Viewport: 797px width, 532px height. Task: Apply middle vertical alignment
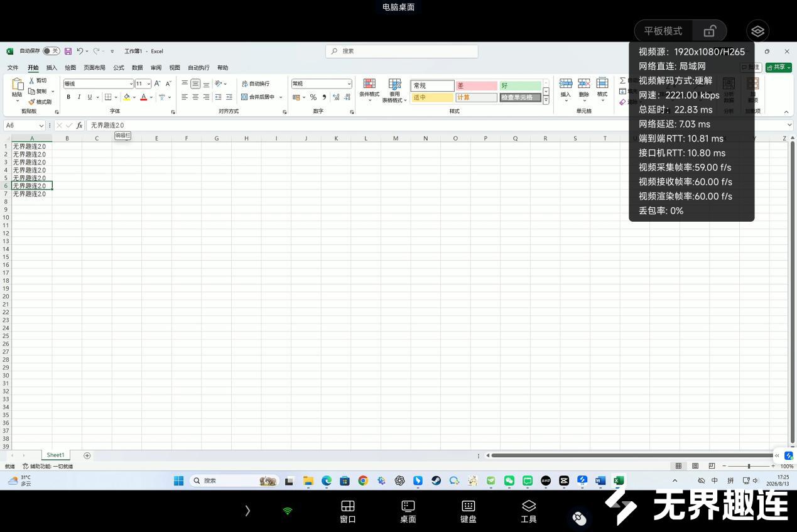(x=195, y=84)
